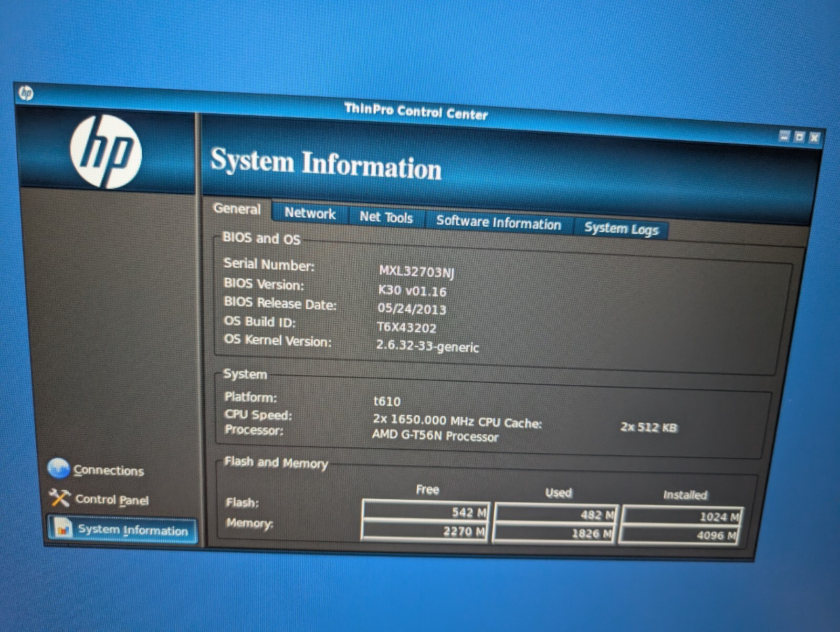Click BIOS version value K30 v01.16
Screen dimensions: 840x632
coord(412,291)
